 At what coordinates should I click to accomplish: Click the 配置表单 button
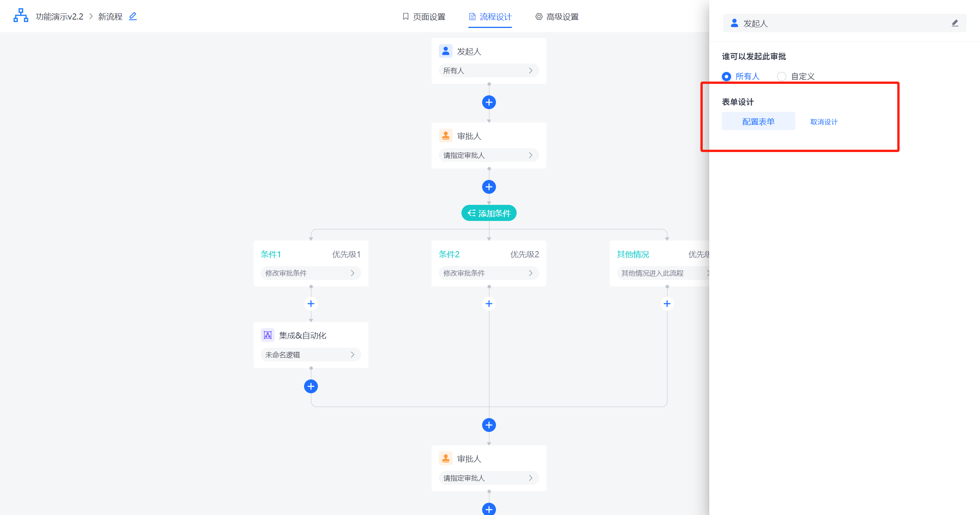pyautogui.click(x=758, y=121)
